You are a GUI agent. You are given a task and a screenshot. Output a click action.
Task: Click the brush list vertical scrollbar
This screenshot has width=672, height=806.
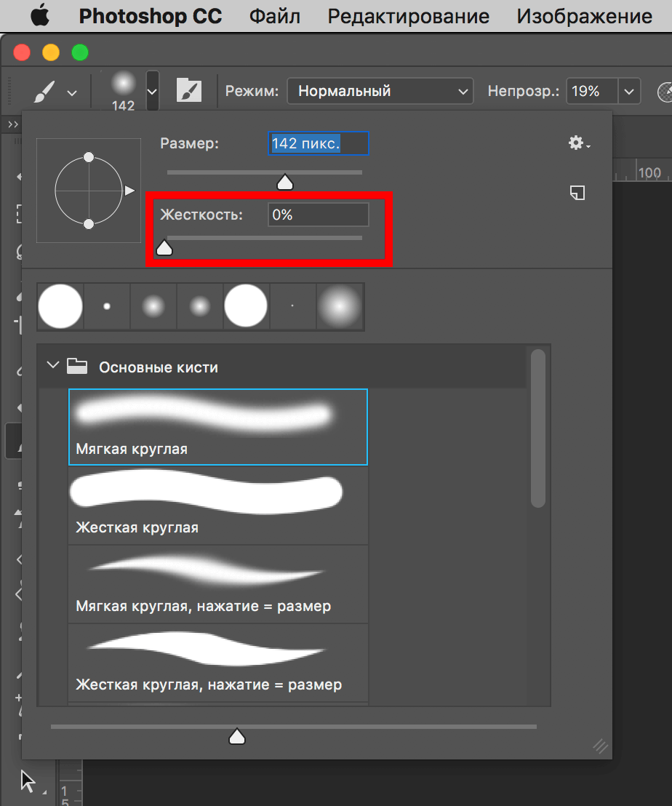[538, 429]
